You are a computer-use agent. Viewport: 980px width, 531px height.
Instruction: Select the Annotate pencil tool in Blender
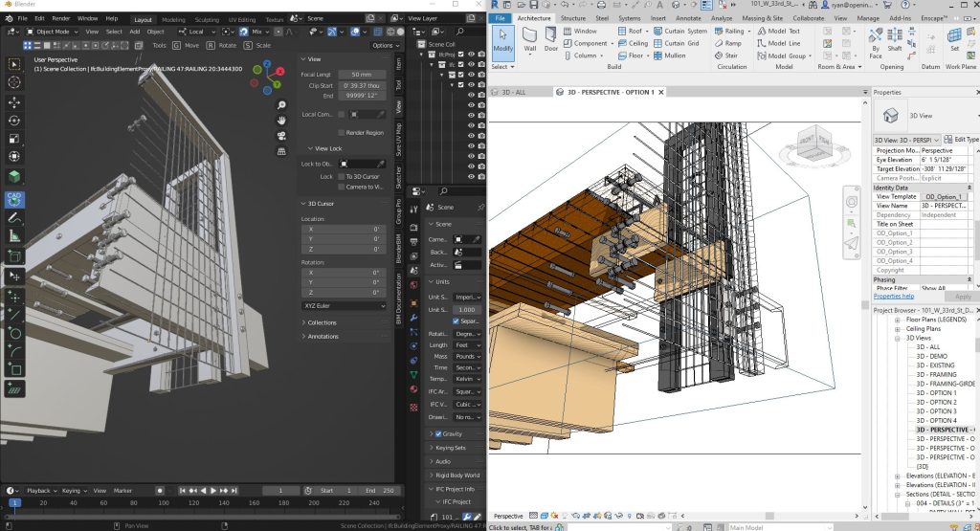click(x=13, y=218)
